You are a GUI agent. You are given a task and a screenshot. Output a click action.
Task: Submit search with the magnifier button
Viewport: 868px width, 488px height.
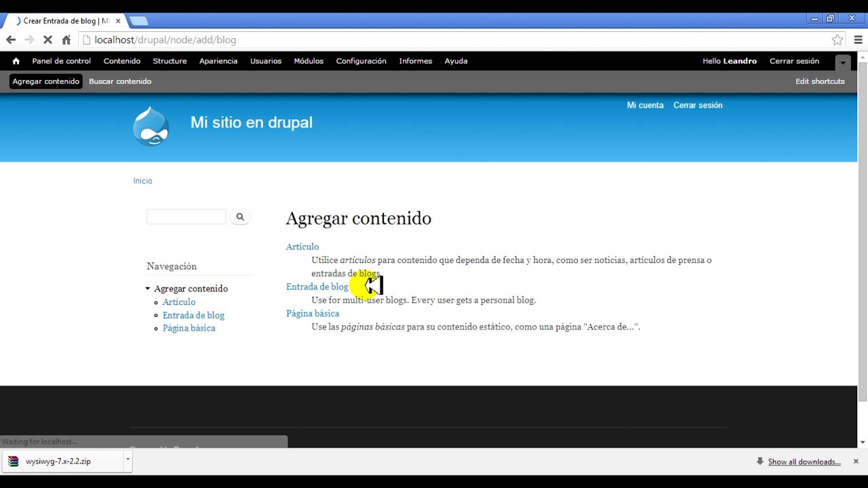coord(240,217)
